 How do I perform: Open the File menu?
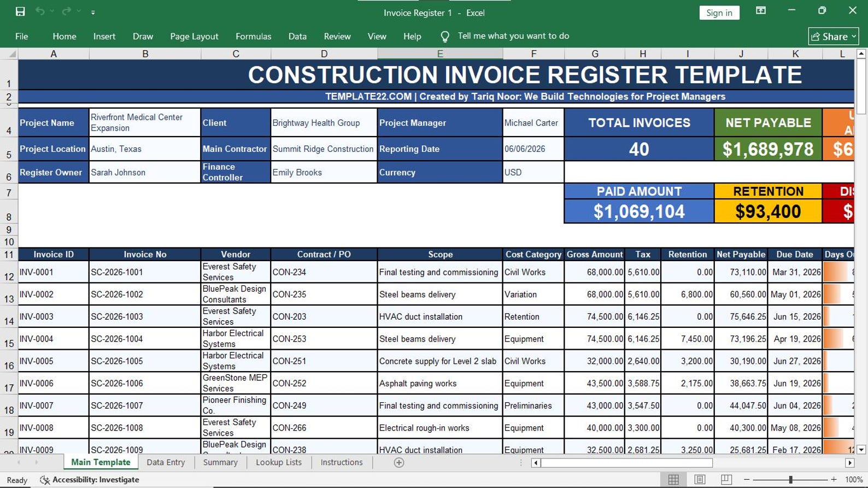click(22, 36)
